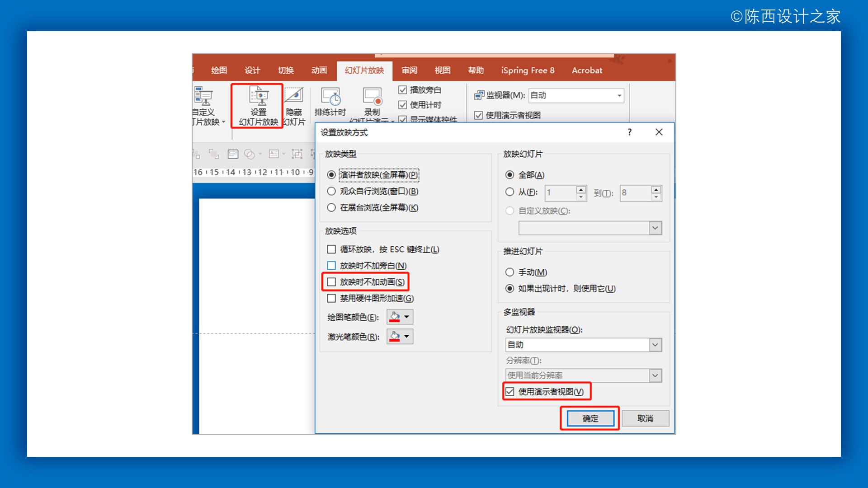The height and width of the screenshot is (488, 868).
Task: Click the 设置放映方式 dialog title
Action: (x=344, y=132)
